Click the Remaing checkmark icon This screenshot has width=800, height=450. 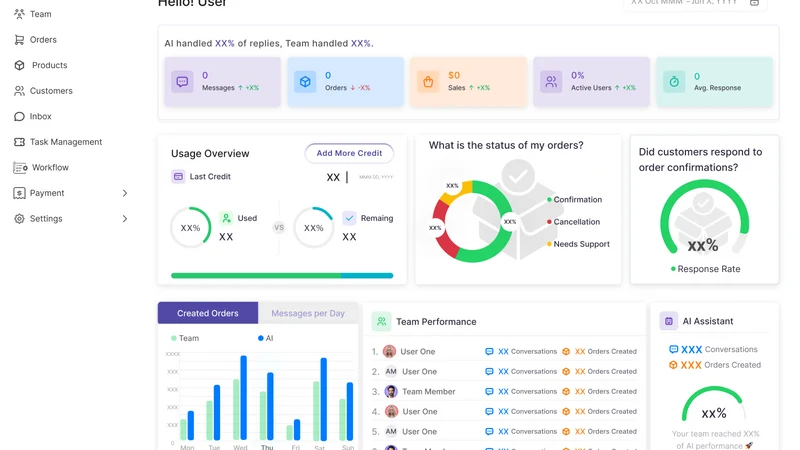[349, 218]
